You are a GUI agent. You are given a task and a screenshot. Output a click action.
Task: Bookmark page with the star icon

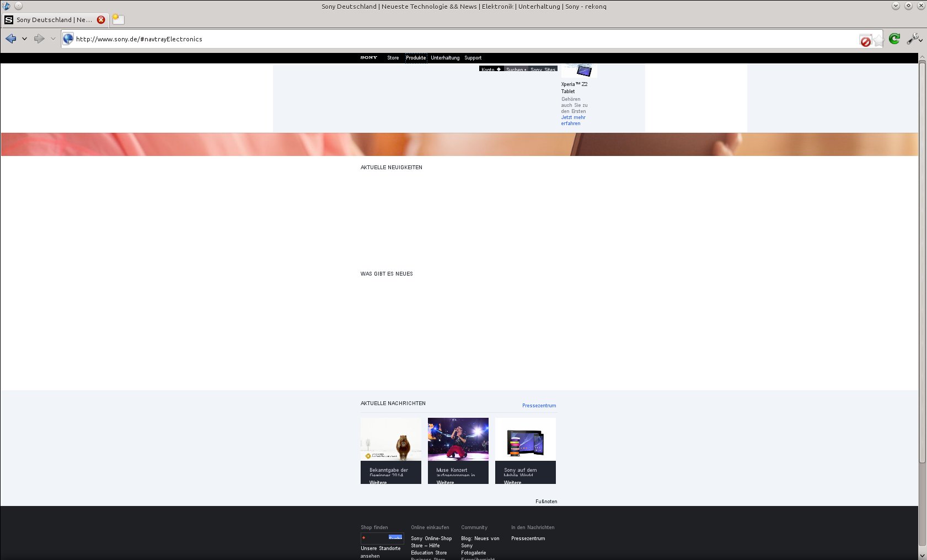pos(878,40)
